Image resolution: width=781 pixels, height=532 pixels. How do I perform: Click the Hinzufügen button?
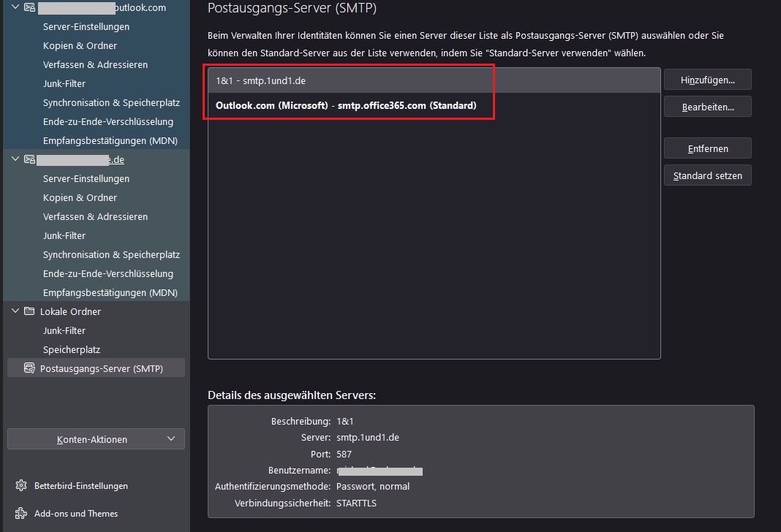point(707,80)
